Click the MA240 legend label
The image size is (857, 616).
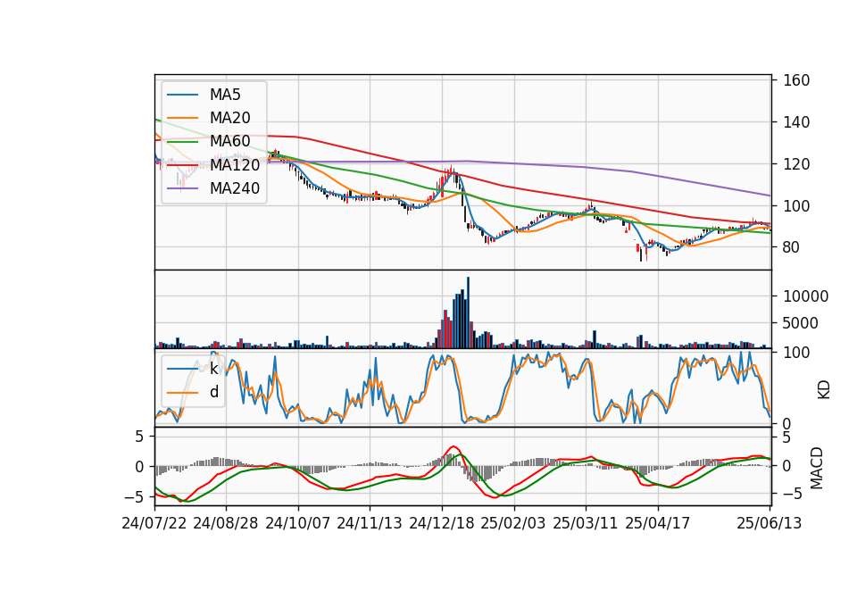[235, 188]
